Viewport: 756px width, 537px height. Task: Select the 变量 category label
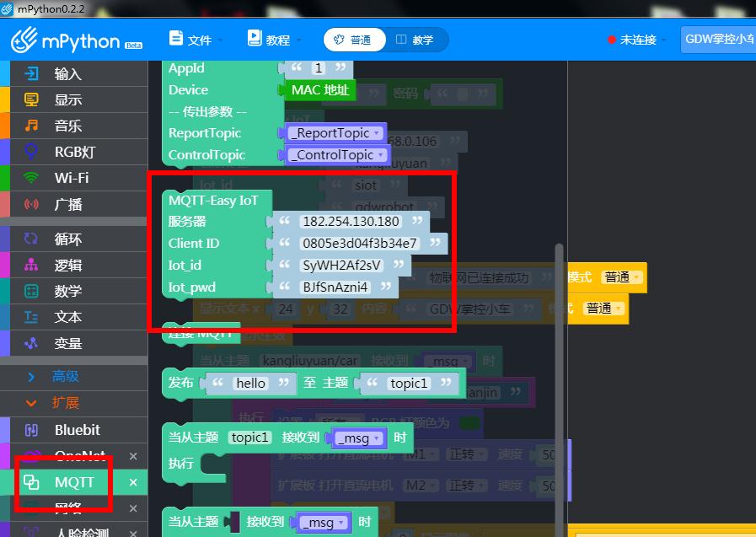click(x=68, y=343)
